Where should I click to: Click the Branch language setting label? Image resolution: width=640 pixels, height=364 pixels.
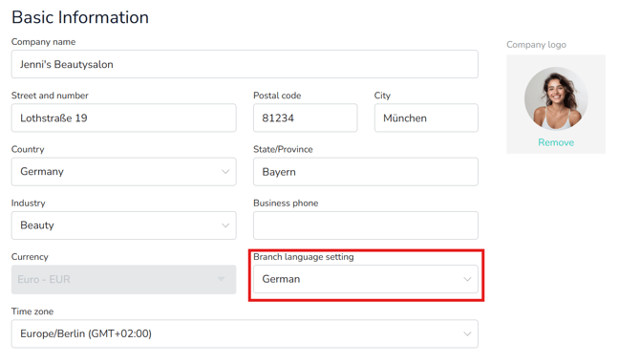tap(304, 257)
